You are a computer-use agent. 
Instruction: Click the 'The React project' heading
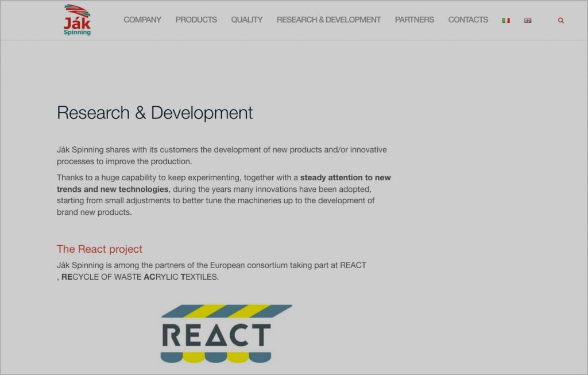[x=99, y=249]
